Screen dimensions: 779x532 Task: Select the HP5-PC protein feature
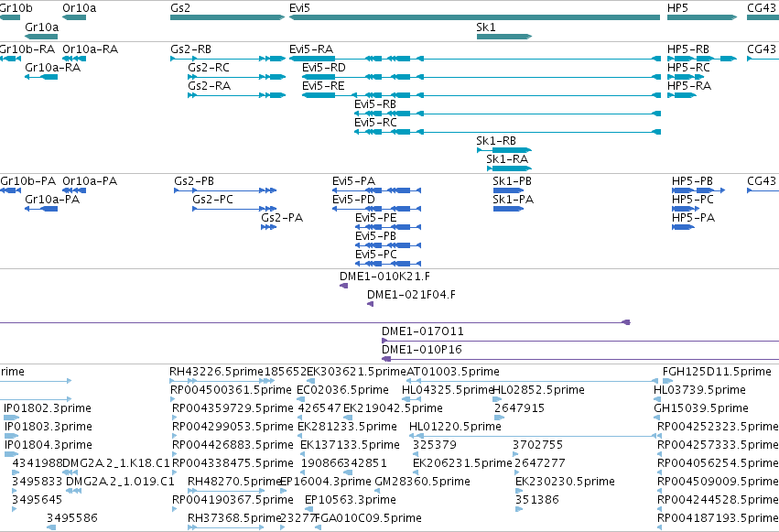click(686, 209)
